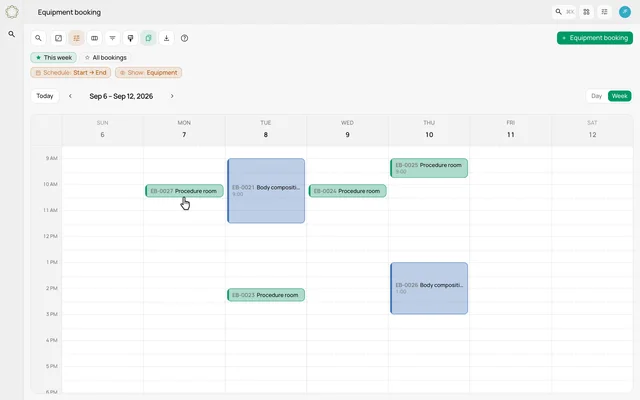Click the SAT 12 column header
Screen dimensions: 640x400
(592, 129)
